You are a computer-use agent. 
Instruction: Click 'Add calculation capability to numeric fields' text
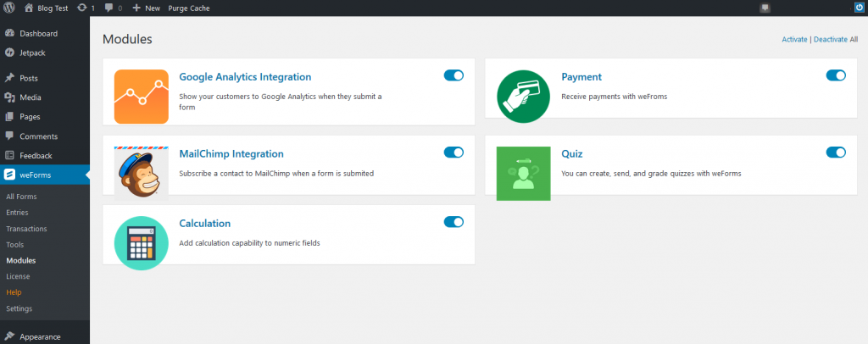[250, 243]
